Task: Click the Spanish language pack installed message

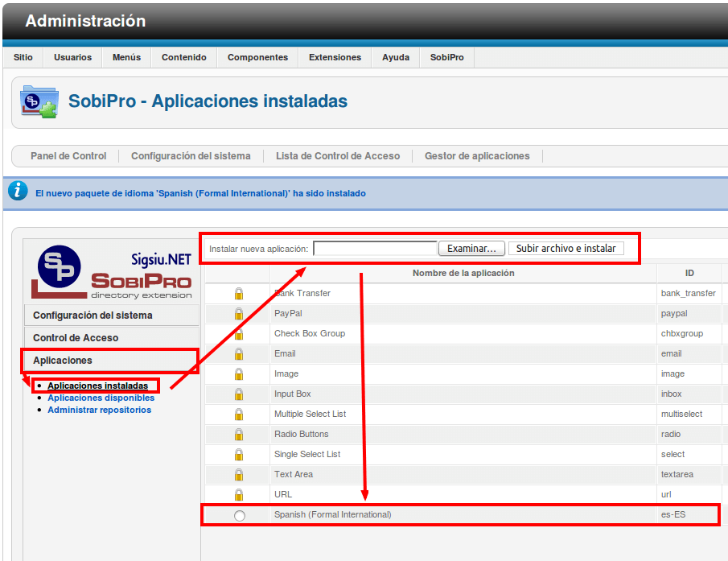Action: pos(200,193)
